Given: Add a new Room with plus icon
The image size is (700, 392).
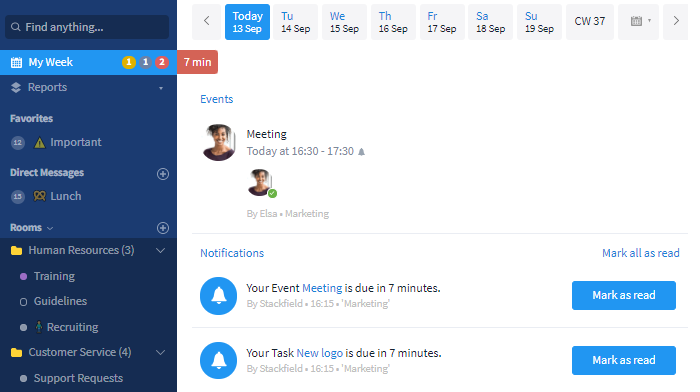Looking at the screenshot, I should (x=163, y=228).
